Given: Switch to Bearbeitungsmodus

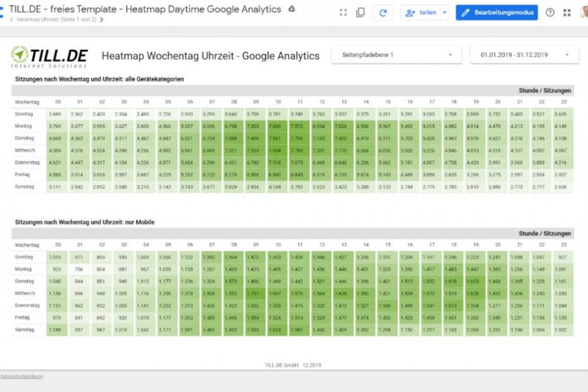Looking at the screenshot, I should [497, 13].
